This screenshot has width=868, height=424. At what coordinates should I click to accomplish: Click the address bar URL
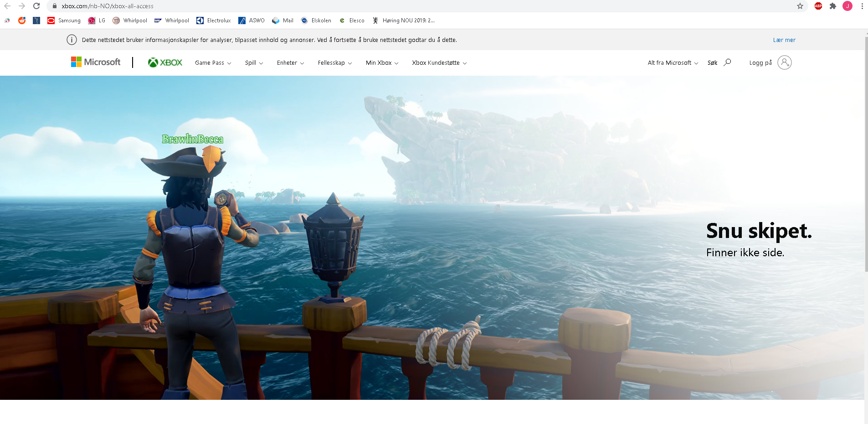click(108, 6)
